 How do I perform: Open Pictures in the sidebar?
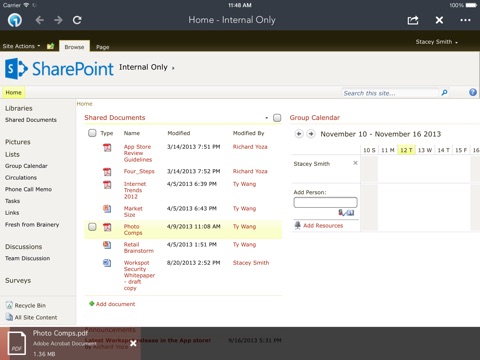(18, 142)
